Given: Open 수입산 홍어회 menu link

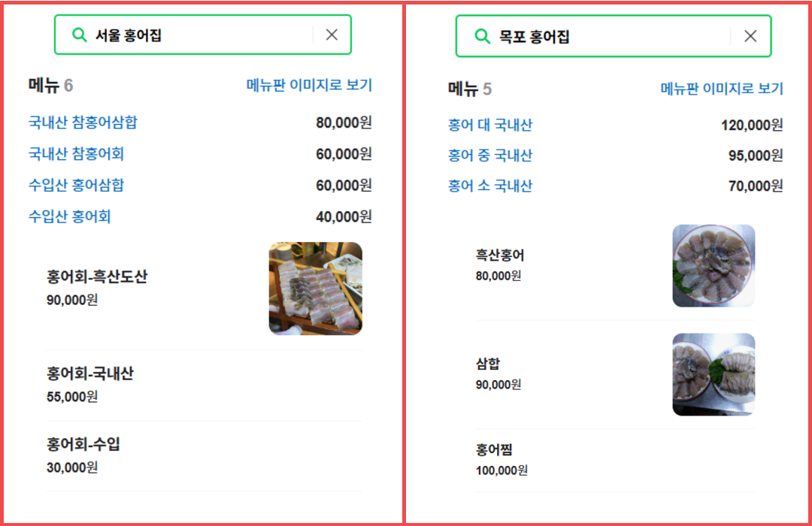Looking at the screenshot, I should click(x=69, y=217).
